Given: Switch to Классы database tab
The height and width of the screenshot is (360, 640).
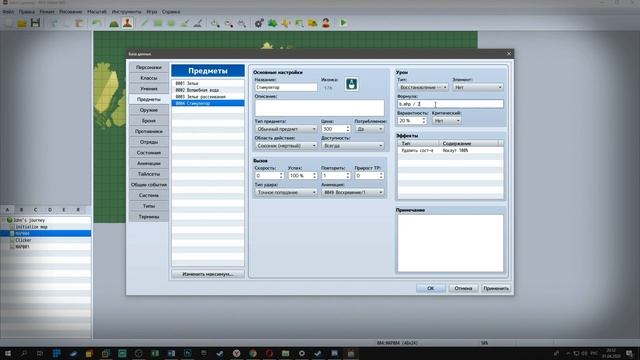Looking at the screenshot, I should tap(149, 78).
